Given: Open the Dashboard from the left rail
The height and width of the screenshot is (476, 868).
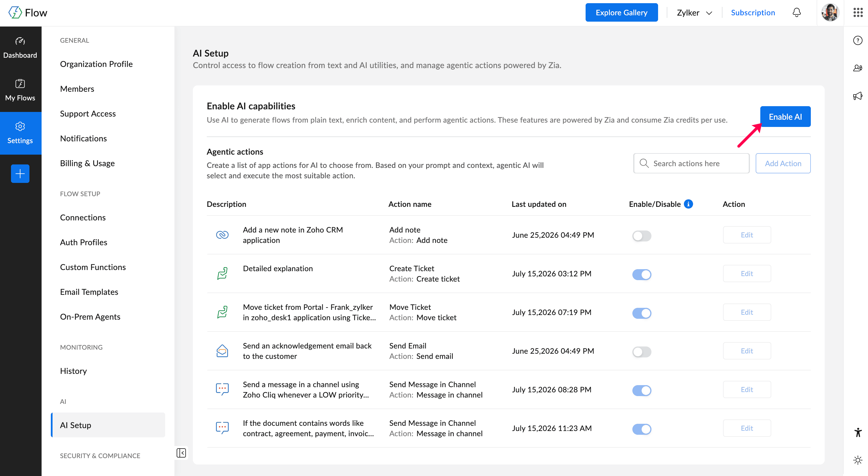Looking at the screenshot, I should pos(20,48).
